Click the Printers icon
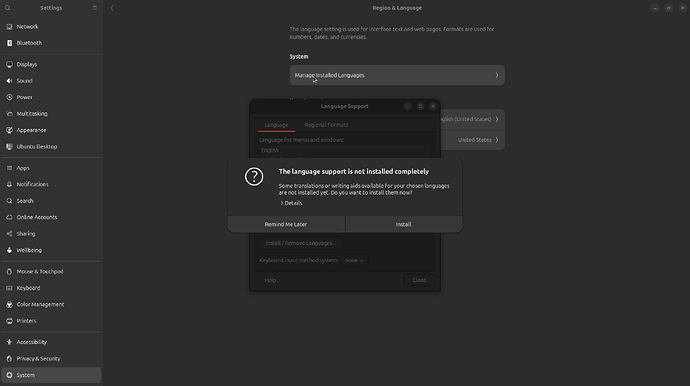 pyautogui.click(x=9, y=321)
